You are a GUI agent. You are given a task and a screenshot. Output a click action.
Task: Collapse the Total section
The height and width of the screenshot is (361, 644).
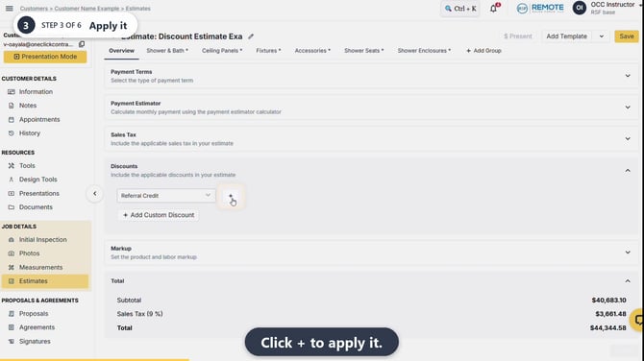point(628,281)
